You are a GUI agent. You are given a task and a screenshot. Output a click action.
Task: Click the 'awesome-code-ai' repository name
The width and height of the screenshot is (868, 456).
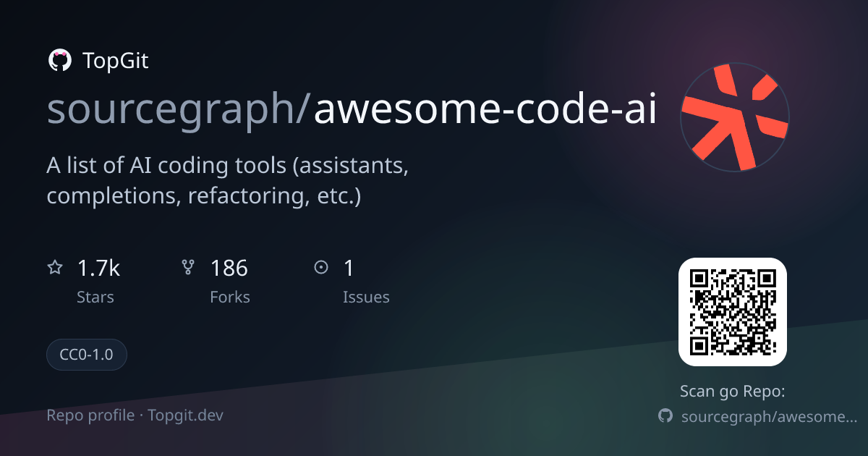pyautogui.click(x=485, y=109)
